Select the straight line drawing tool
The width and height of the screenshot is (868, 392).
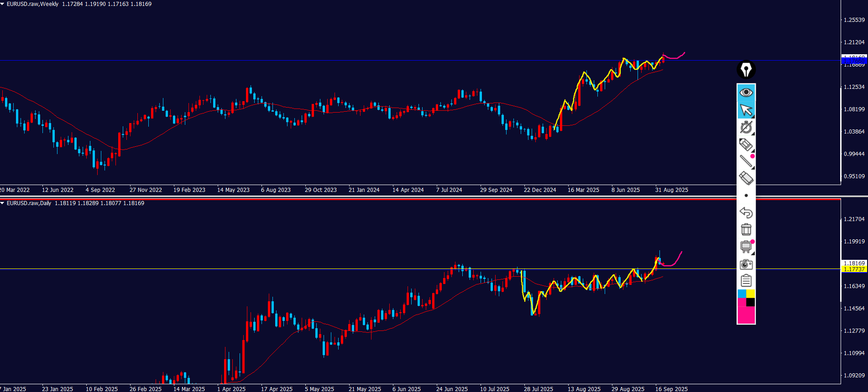click(x=746, y=161)
